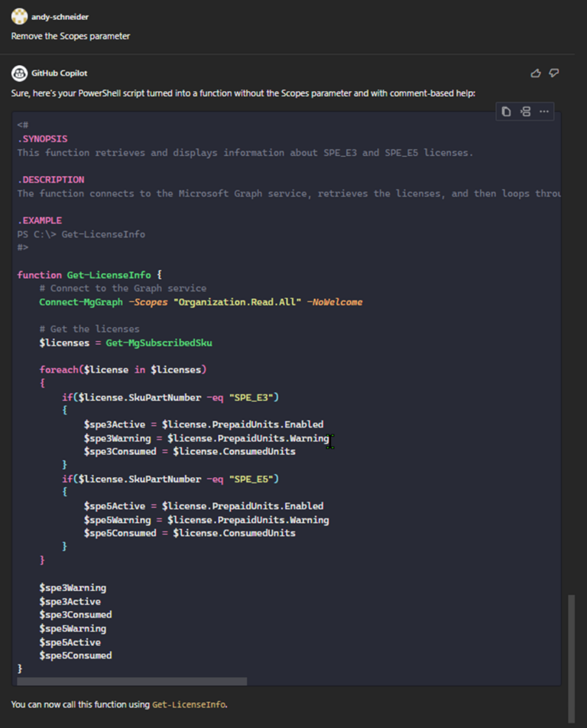Copy the code block to clipboard

[506, 112]
